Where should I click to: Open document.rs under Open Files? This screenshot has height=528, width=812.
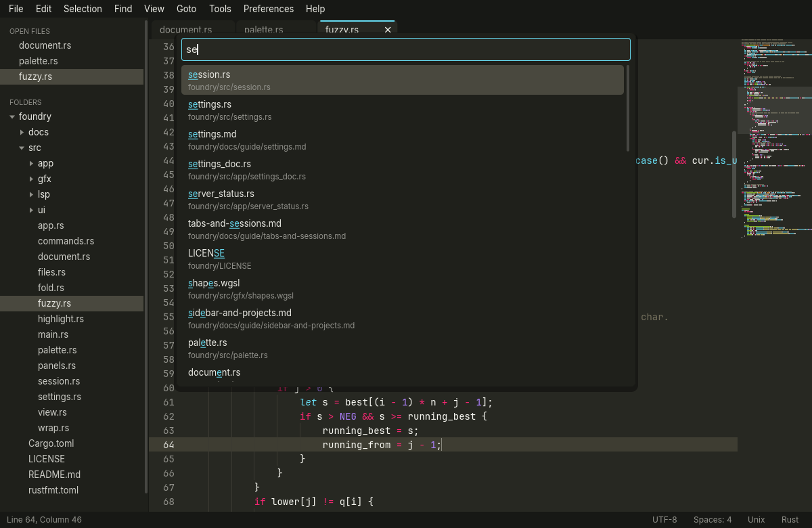tap(72, 45)
